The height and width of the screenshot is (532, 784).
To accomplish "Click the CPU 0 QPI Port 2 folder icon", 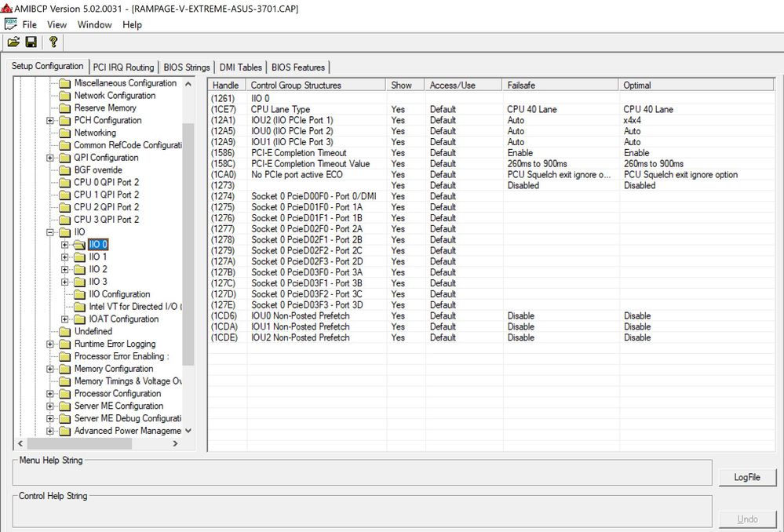I will tap(64, 183).
